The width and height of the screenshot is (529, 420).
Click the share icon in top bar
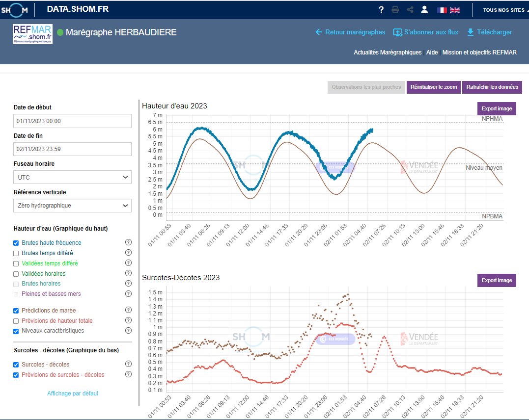410,10
